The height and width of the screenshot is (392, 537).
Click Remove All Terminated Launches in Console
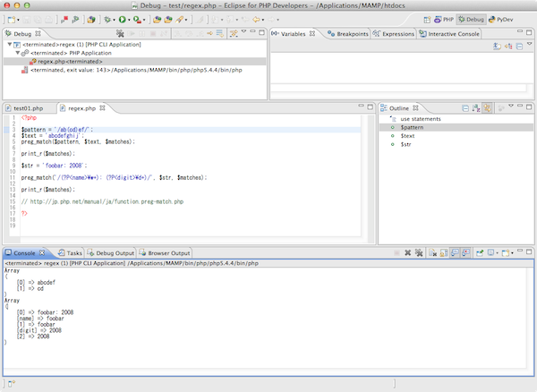(419, 253)
